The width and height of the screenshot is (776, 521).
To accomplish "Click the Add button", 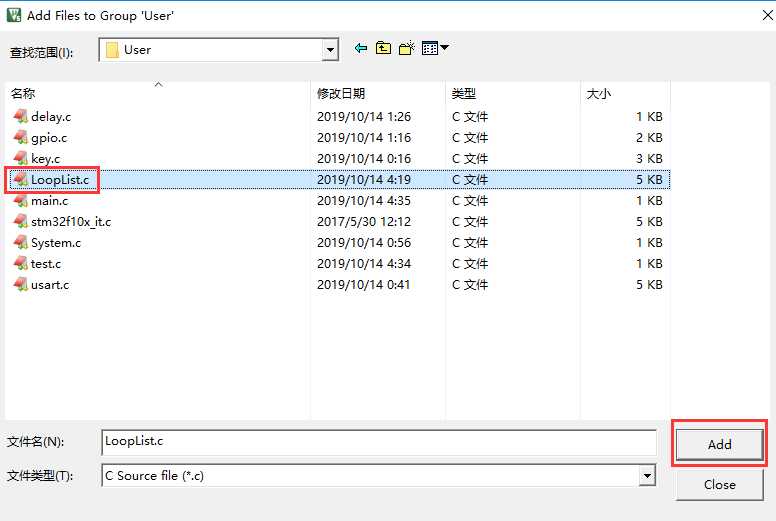I will (719, 444).
